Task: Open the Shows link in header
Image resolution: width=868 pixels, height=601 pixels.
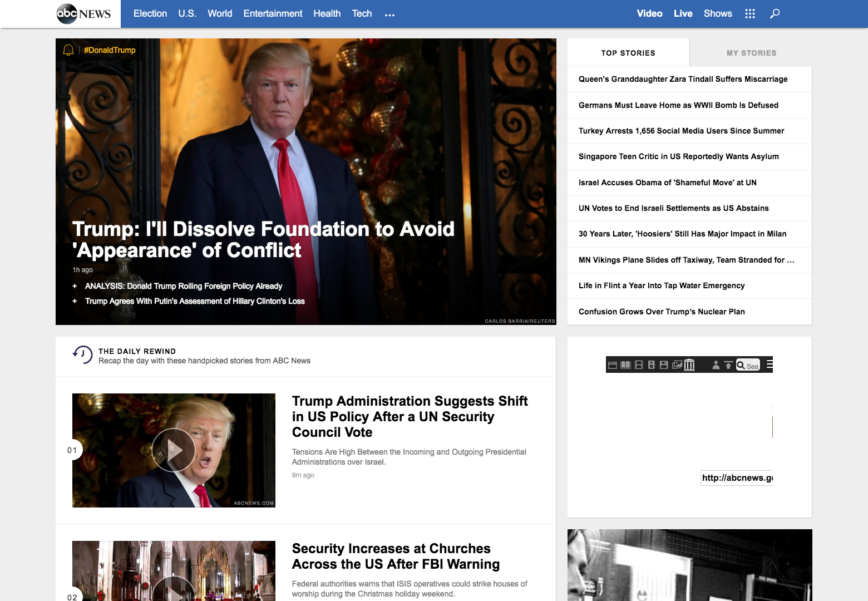Action: 718,13
